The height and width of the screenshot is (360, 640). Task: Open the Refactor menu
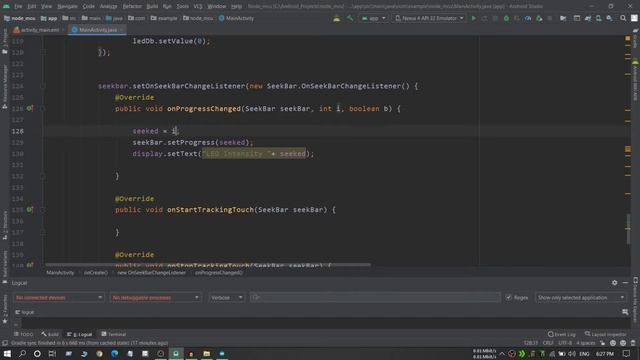click(x=132, y=6)
